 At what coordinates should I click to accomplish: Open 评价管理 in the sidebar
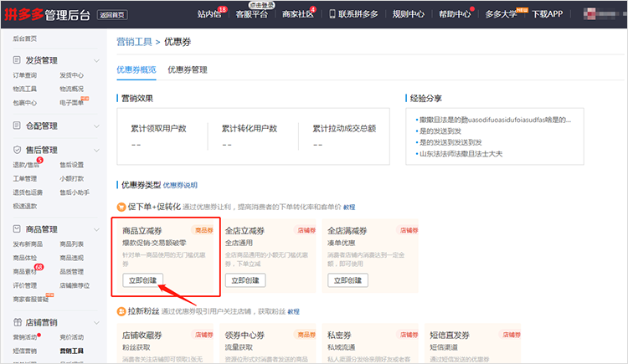[25, 285]
